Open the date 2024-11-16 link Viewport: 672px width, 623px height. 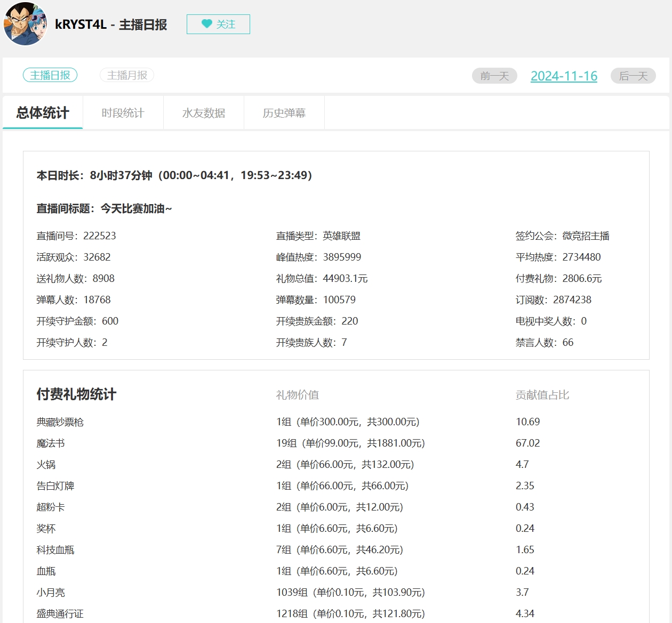[564, 76]
